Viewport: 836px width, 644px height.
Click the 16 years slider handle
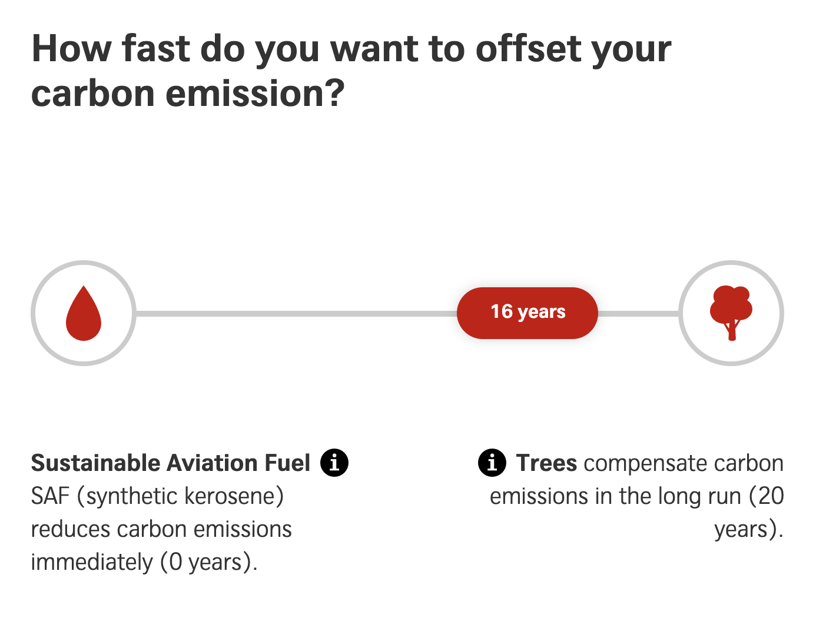pyautogui.click(x=528, y=313)
